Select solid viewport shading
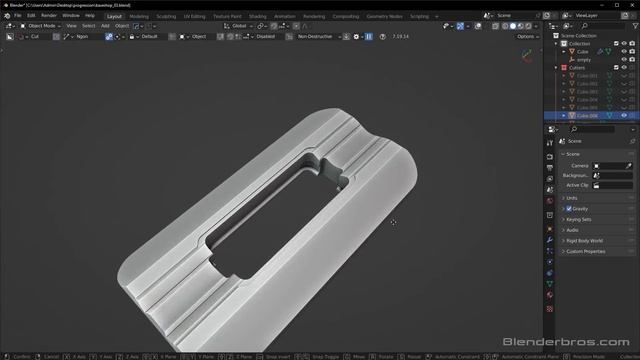 pyautogui.click(x=513, y=26)
